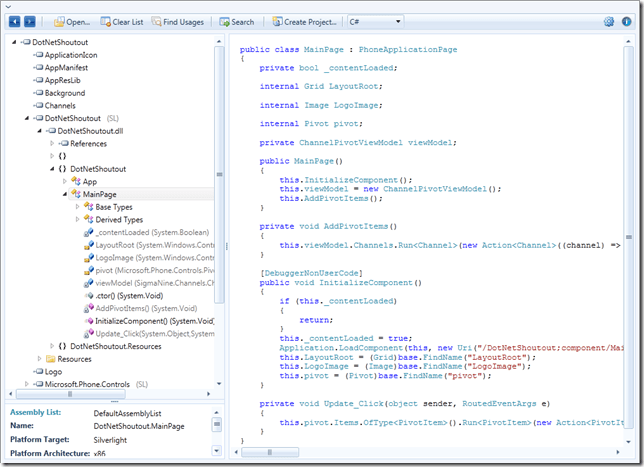
Task: Expand the App class node
Action: pyautogui.click(x=65, y=182)
